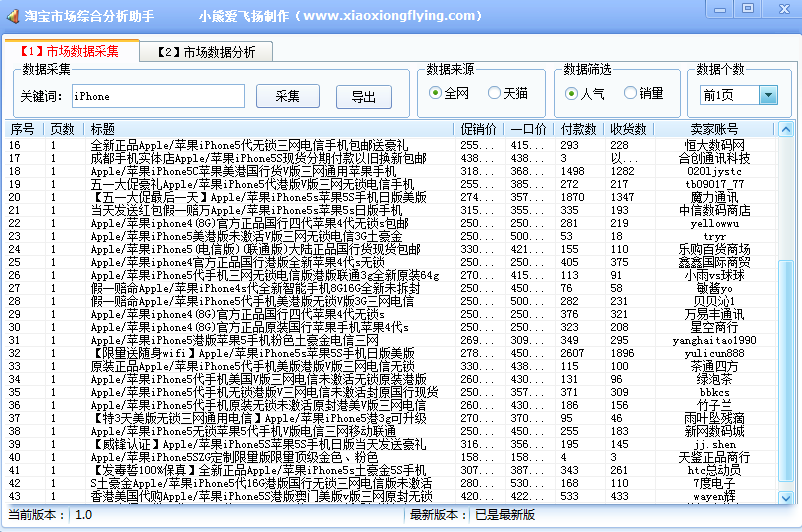Select row 32 with seller yulicun888

tap(400, 353)
